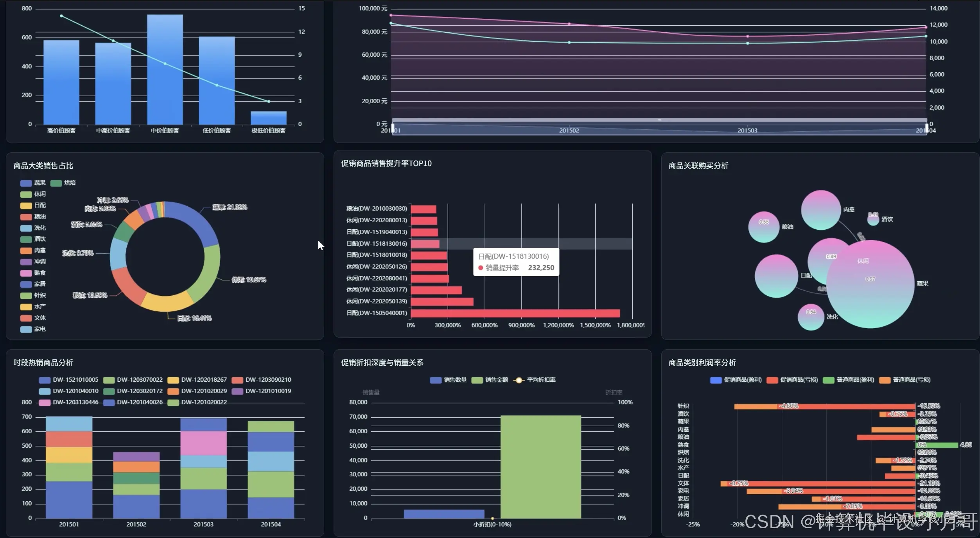Toggle the 蔬果 legend in sales share chart

tap(26, 183)
